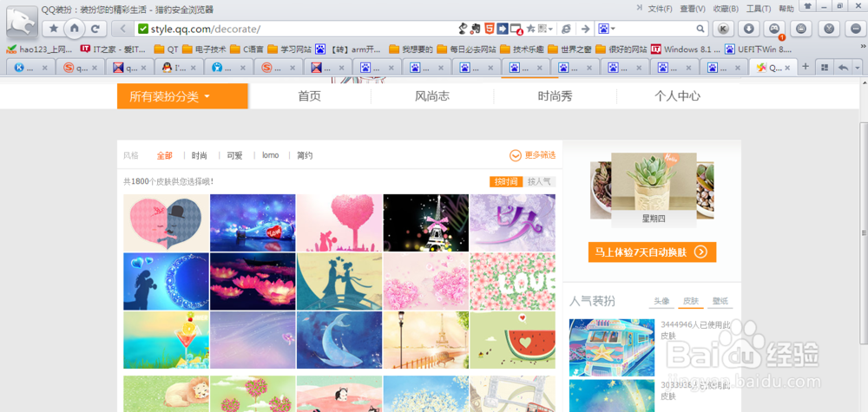Select the watermelon slice skin
Image resolution: width=868 pixels, height=412 pixels.
coord(513,340)
